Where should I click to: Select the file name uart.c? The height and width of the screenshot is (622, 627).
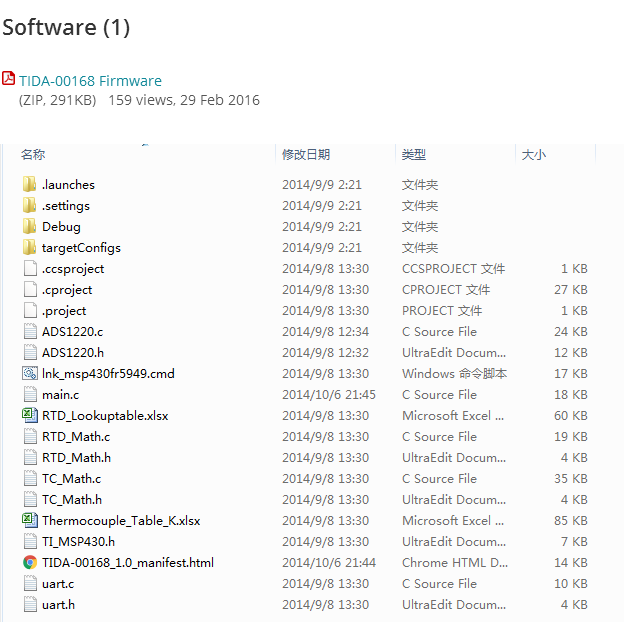[x=58, y=584]
